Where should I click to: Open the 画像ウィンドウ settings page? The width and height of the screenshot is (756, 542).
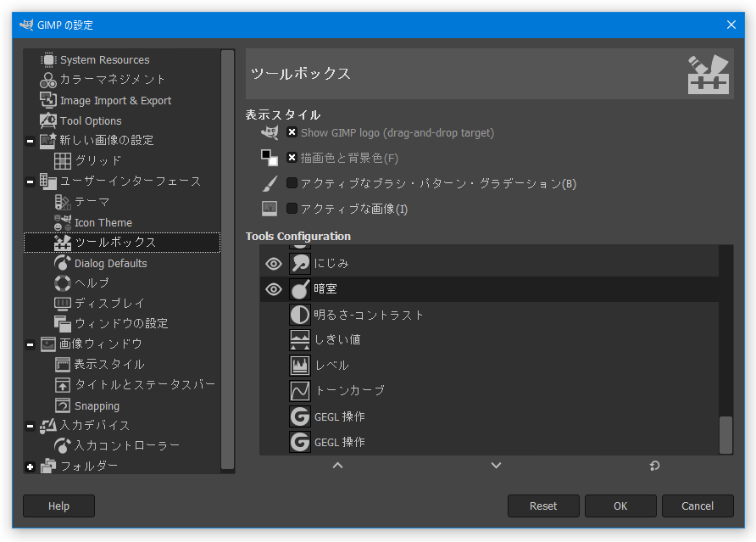[x=101, y=344]
